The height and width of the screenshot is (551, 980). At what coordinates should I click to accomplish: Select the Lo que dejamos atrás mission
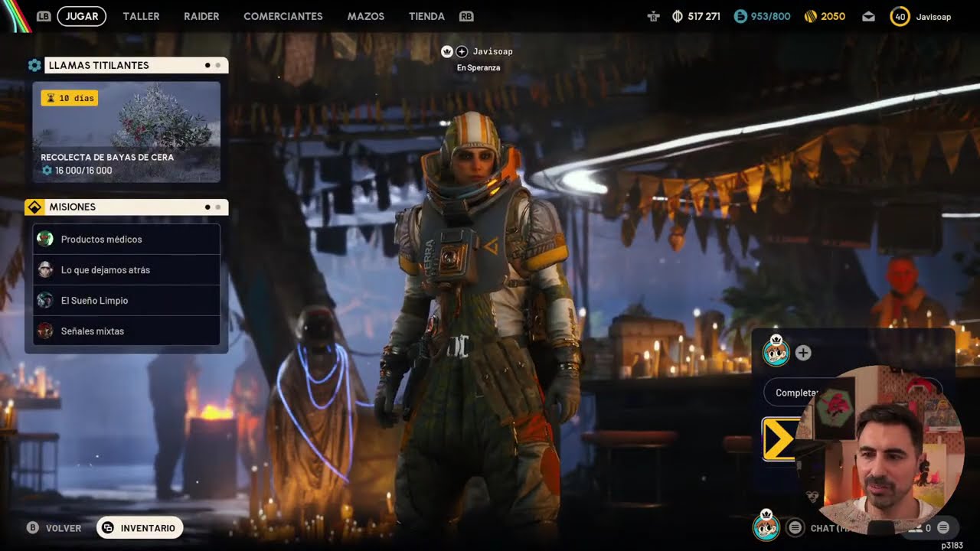126,270
